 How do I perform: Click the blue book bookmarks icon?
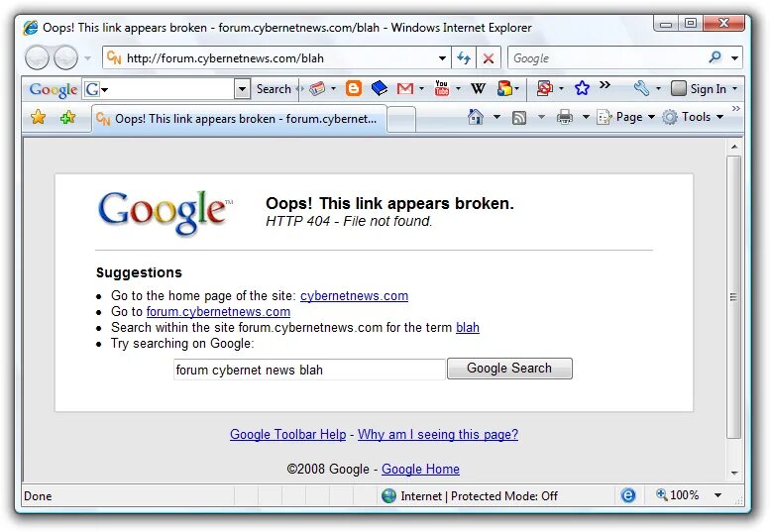[x=380, y=88]
